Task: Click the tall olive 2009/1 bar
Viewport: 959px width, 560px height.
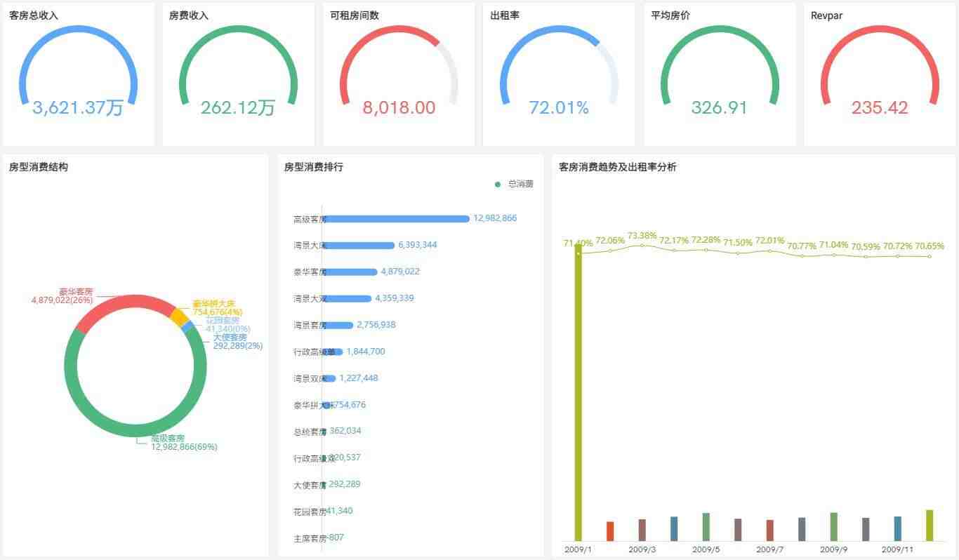Action: point(578,393)
